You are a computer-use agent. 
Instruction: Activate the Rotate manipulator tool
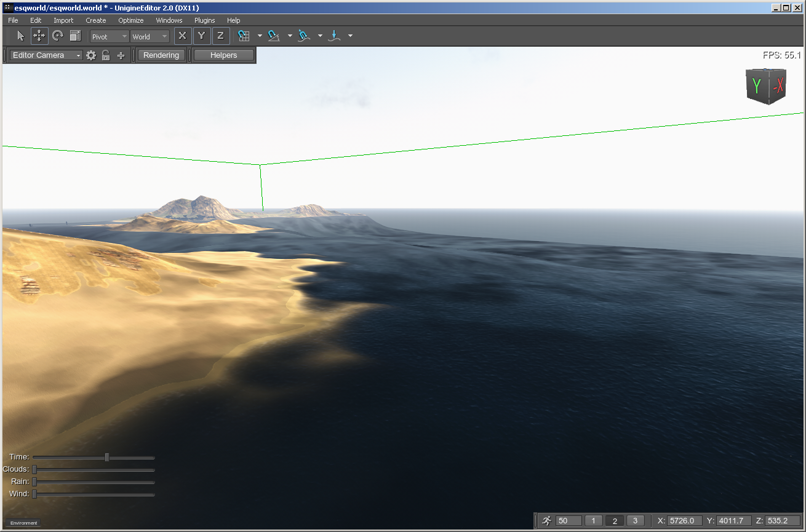click(58, 36)
